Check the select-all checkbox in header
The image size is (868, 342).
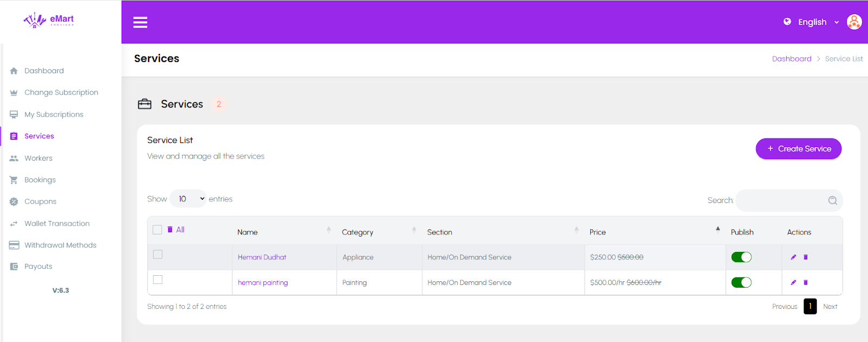tap(157, 230)
